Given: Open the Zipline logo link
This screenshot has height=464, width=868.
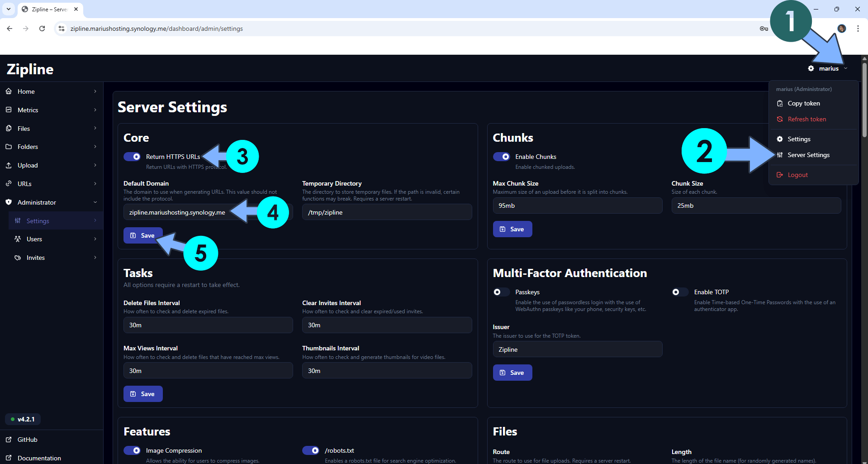Looking at the screenshot, I should point(30,69).
